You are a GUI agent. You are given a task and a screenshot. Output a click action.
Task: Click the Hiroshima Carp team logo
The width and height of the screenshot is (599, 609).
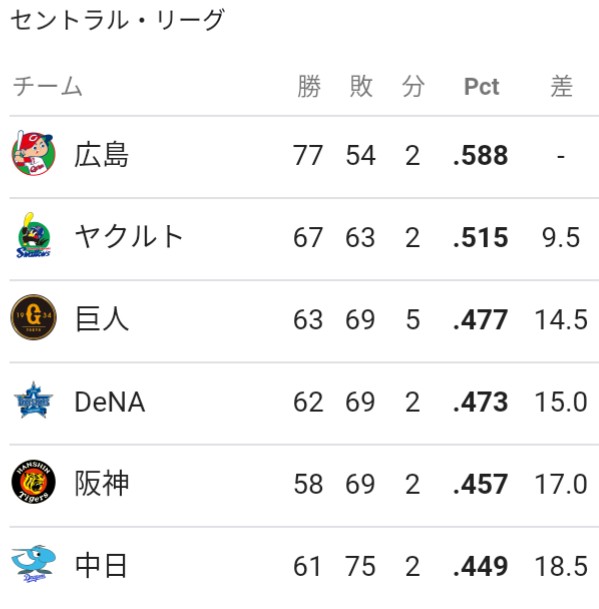coord(33,153)
